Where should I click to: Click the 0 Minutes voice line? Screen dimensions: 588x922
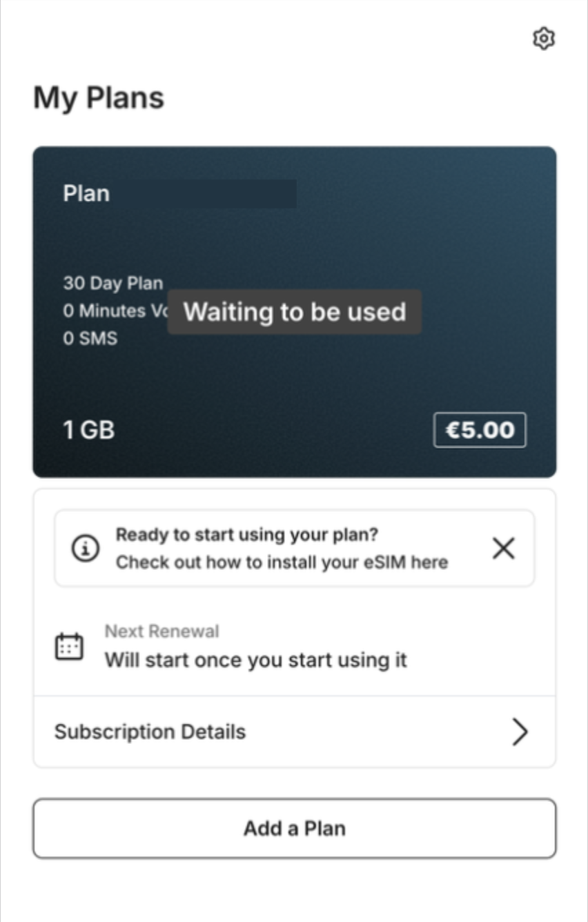coord(115,311)
